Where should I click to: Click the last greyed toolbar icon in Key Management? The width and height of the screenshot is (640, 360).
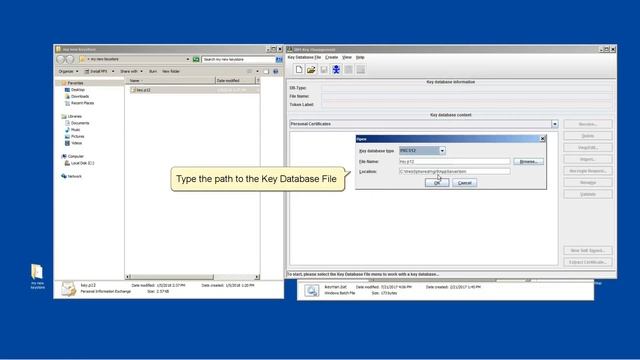click(360, 69)
